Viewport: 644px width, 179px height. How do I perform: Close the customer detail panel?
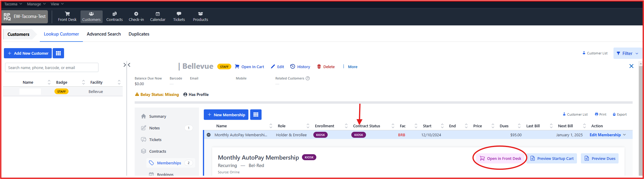pyautogui.click(x=631, y=66)
